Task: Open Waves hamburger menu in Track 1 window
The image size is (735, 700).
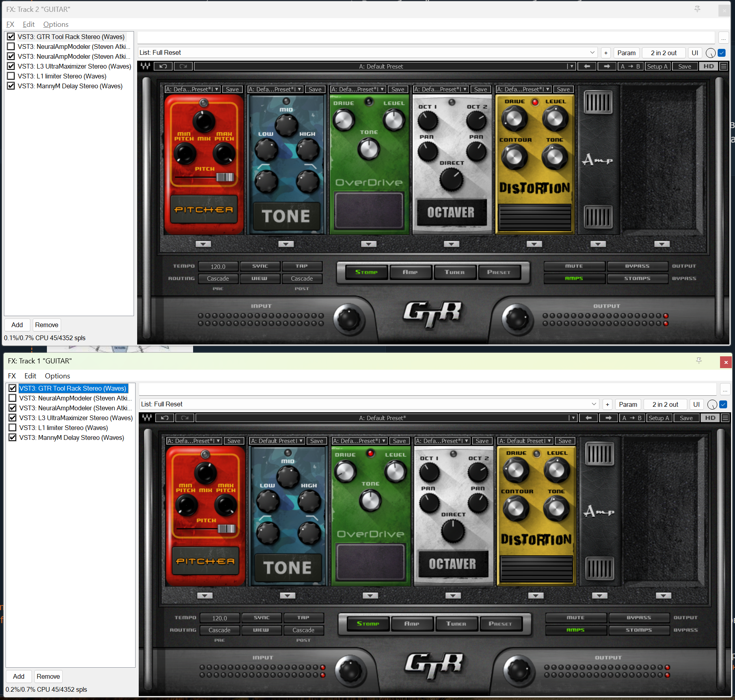Action: (725, 418)
